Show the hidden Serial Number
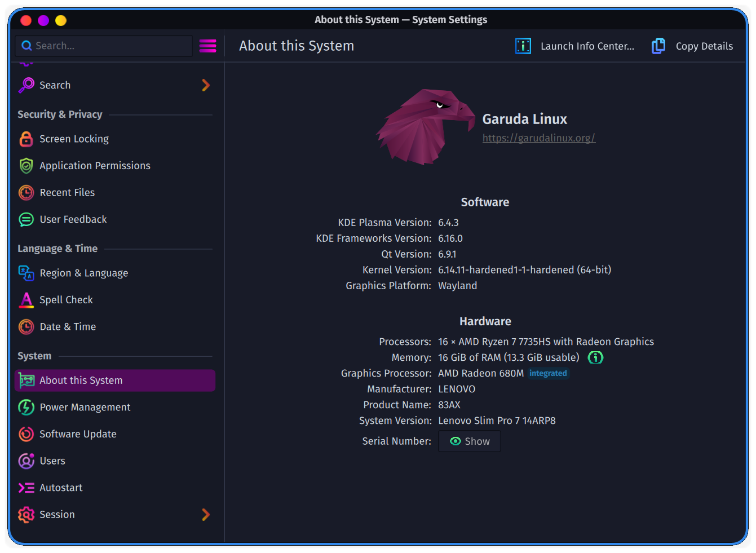 [x=470, y=441]
